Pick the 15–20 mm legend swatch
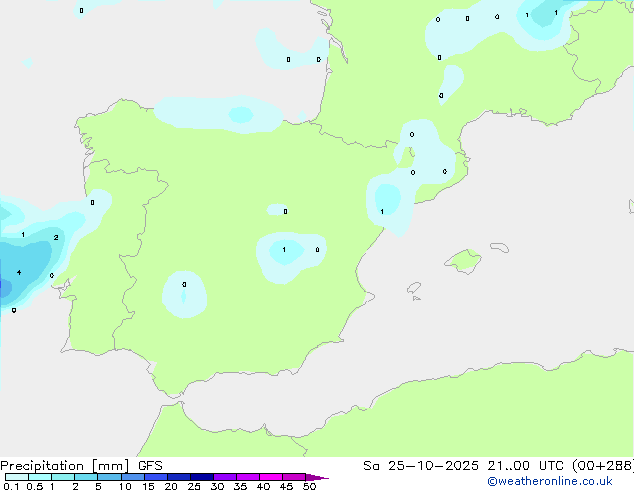The image size is (634, 490). (156, 477)
